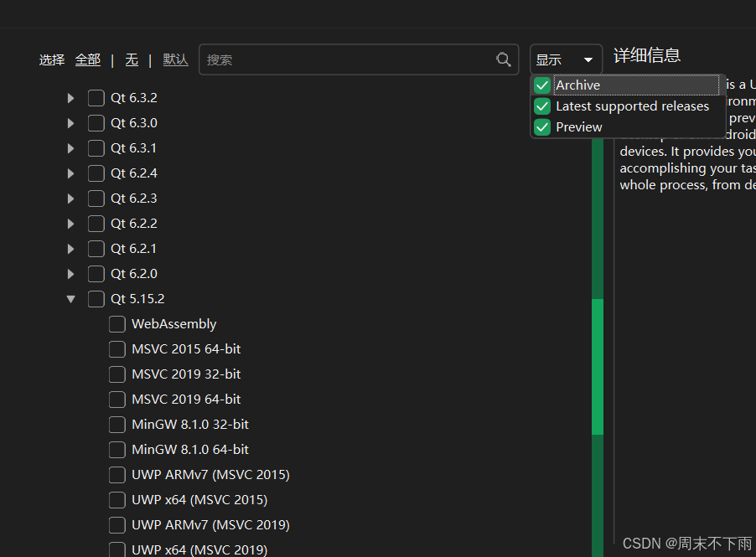Check the UWP ARMv7 (MSVC 2019) box
Viewport: 756px width, 557px height.
pos(117,524)
